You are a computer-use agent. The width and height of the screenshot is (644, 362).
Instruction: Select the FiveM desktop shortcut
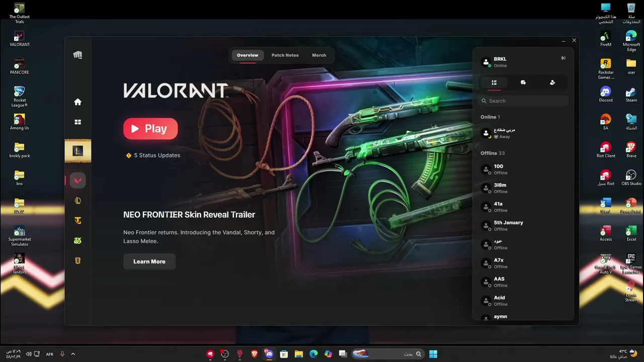pos(606,39)
